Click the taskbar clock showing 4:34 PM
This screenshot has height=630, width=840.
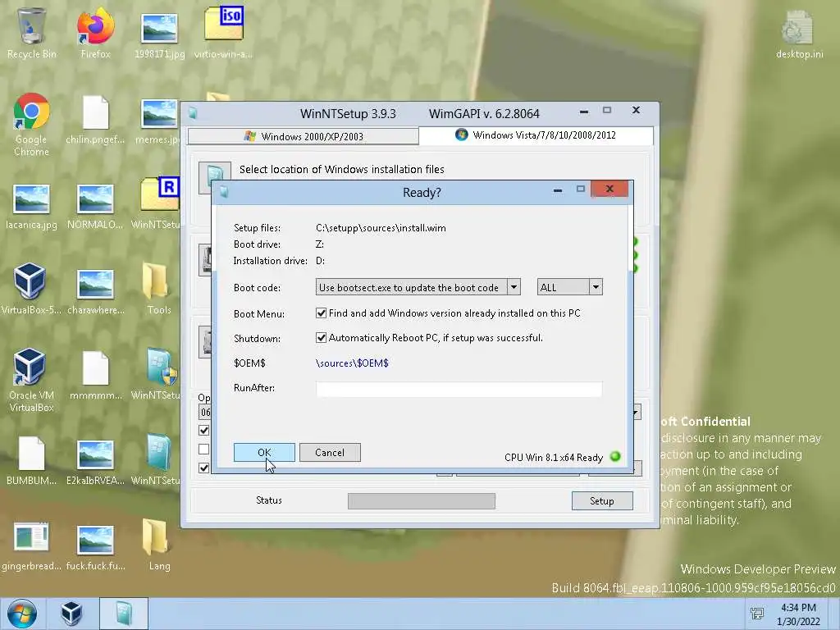tap(798, 614)
